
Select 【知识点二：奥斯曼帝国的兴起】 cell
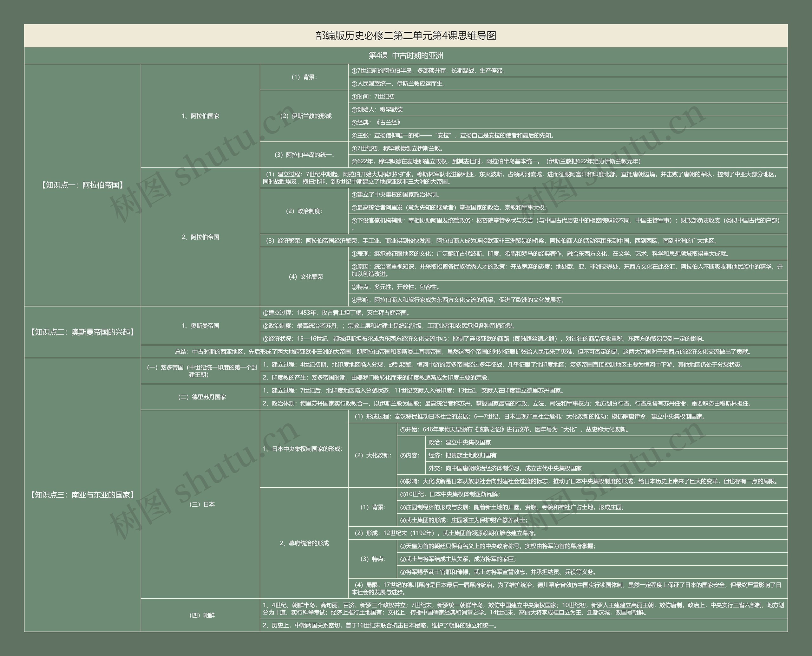tap(82, 332)
